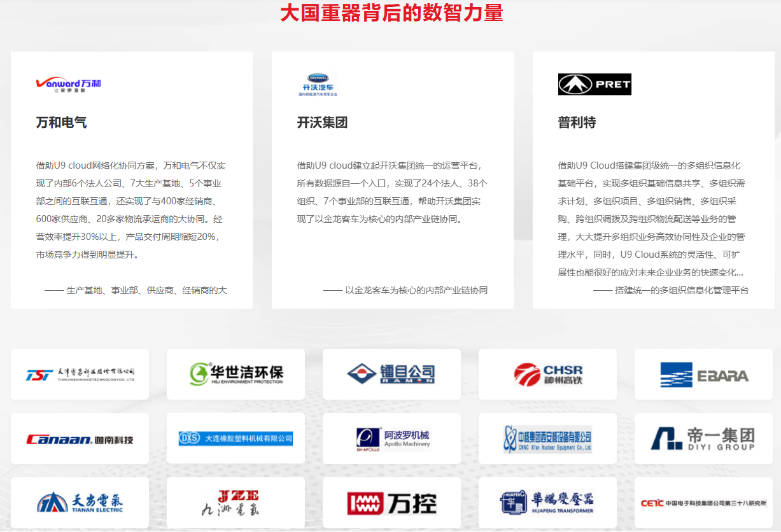Click the CHSR 神州高铁 logo
The width and height of the screenshot is (781, 532).
[547, 374]
